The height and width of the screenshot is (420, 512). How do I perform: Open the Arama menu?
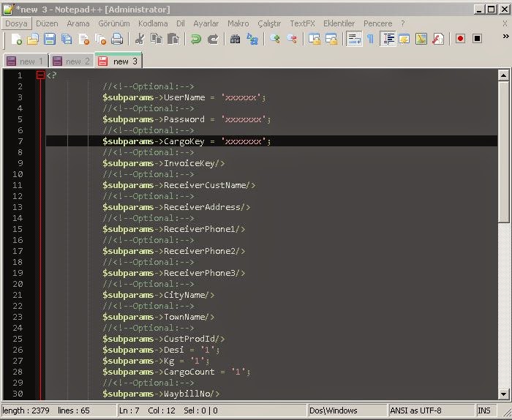coord(78,23)
